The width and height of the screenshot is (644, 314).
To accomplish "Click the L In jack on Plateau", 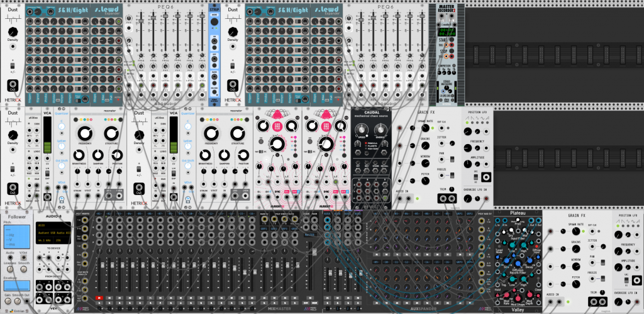I will click(x=498, y=221).
